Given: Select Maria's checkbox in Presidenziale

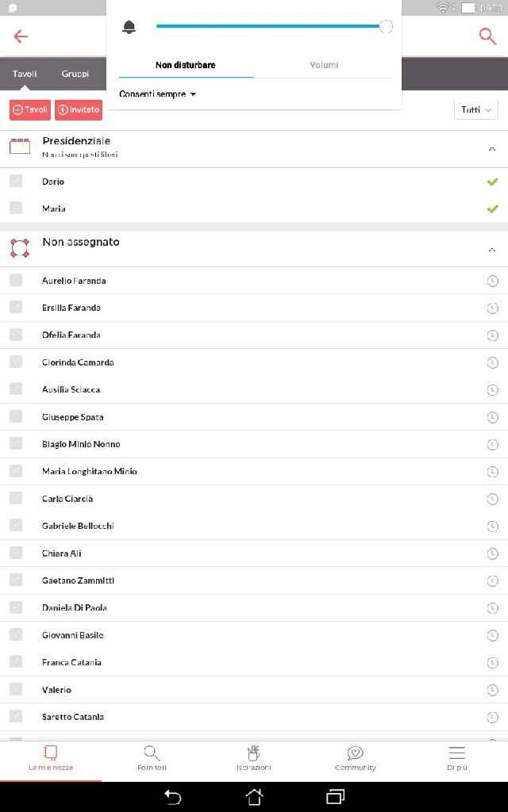Looking at the screenshot, I should click(16, 209).
